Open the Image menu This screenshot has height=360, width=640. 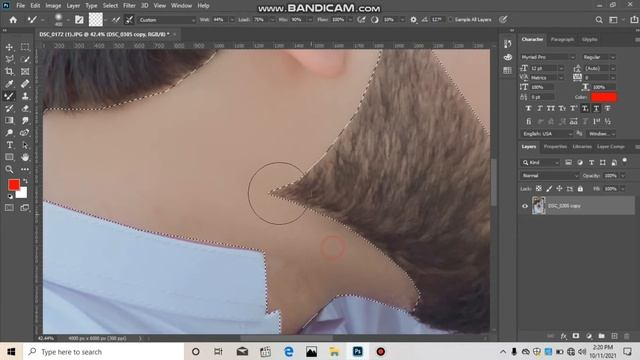pos(53,6)
